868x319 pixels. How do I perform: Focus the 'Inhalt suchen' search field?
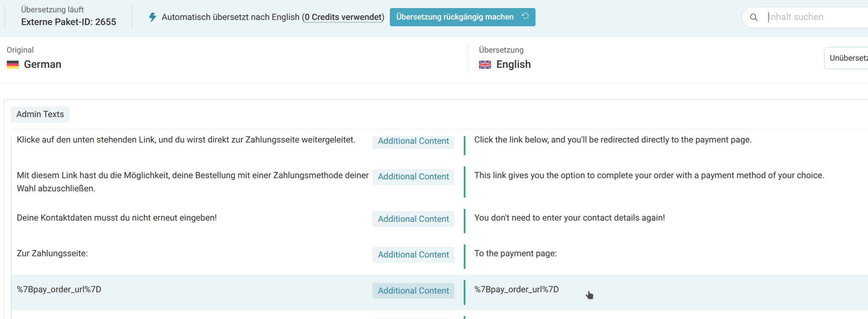(815, 17)
